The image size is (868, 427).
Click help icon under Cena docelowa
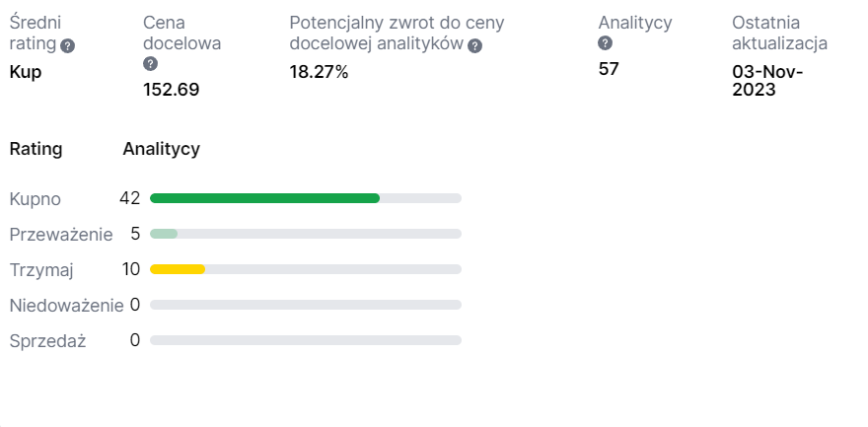[151, 64]
